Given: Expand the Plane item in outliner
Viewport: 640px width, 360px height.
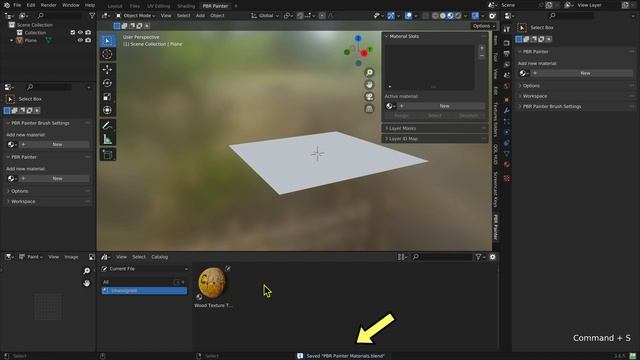Looking at the screenshot, I should 11,40.
